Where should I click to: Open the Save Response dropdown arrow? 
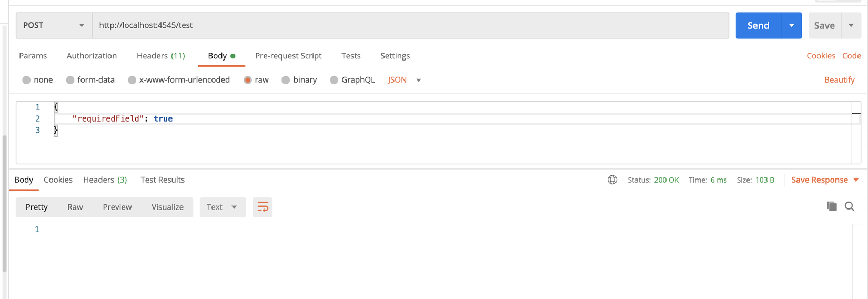tap(856, 180)
